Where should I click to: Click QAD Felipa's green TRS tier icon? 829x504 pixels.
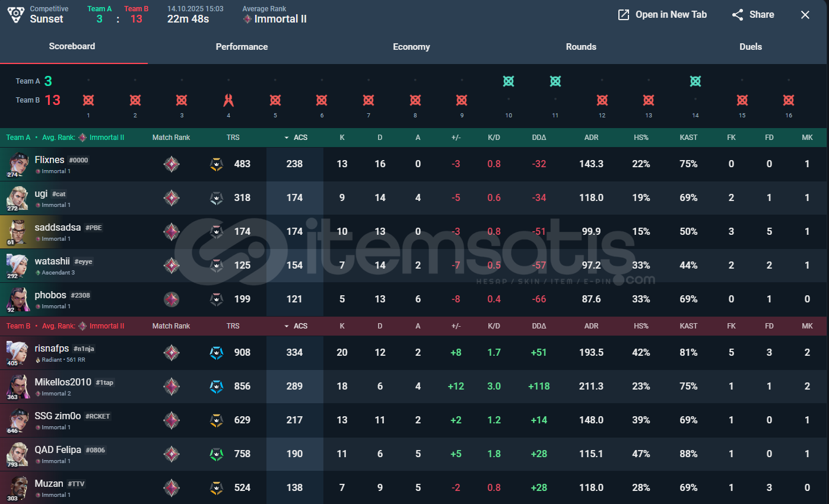(217, 454)
